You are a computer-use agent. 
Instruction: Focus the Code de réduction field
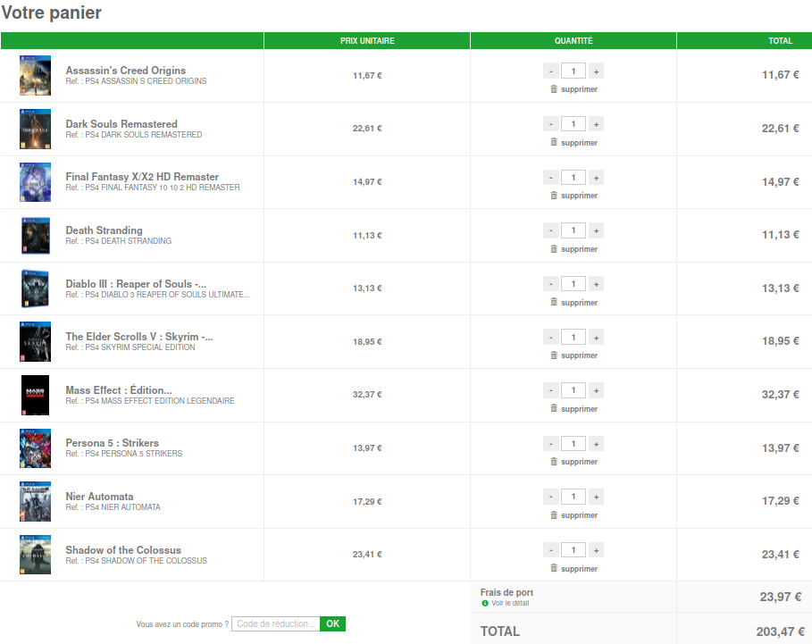point(275,623)
